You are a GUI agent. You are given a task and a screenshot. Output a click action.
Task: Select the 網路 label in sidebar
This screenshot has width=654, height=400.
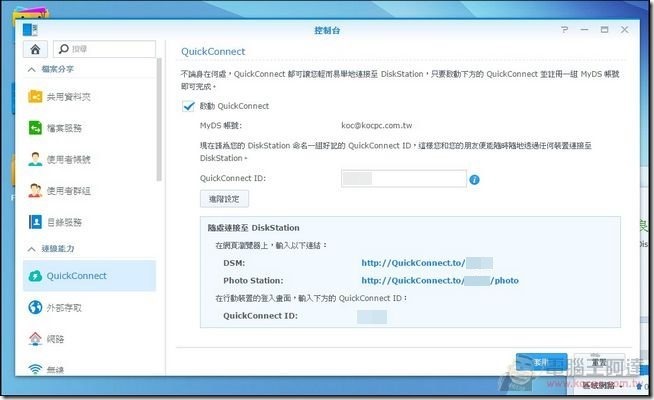point(55,339)
